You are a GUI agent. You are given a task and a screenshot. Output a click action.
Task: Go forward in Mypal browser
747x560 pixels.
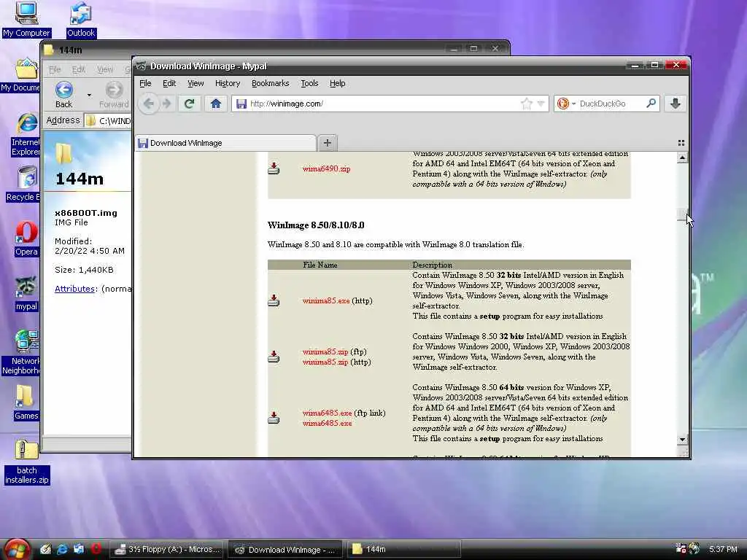point(167,104)
